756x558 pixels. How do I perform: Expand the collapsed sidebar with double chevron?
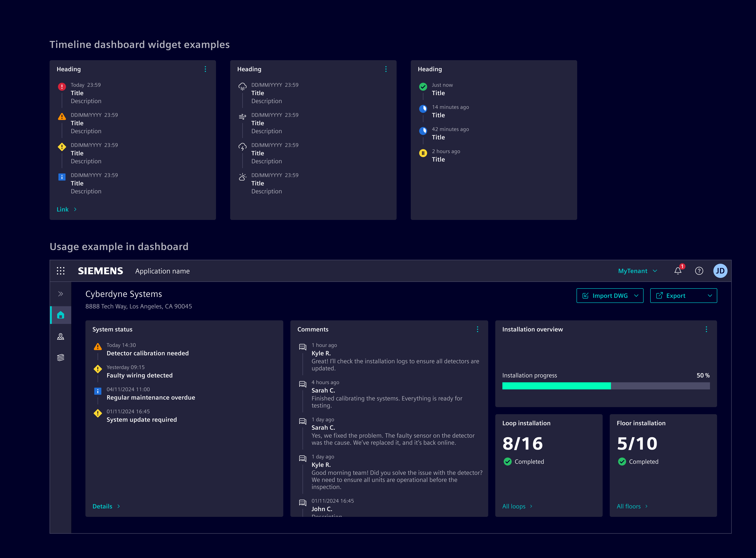60,294
